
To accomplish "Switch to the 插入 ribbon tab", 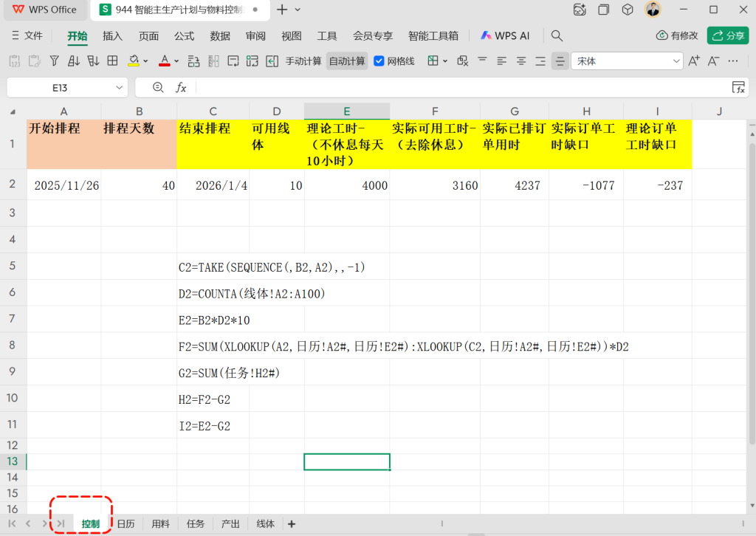I will click(x=112, y=35).
